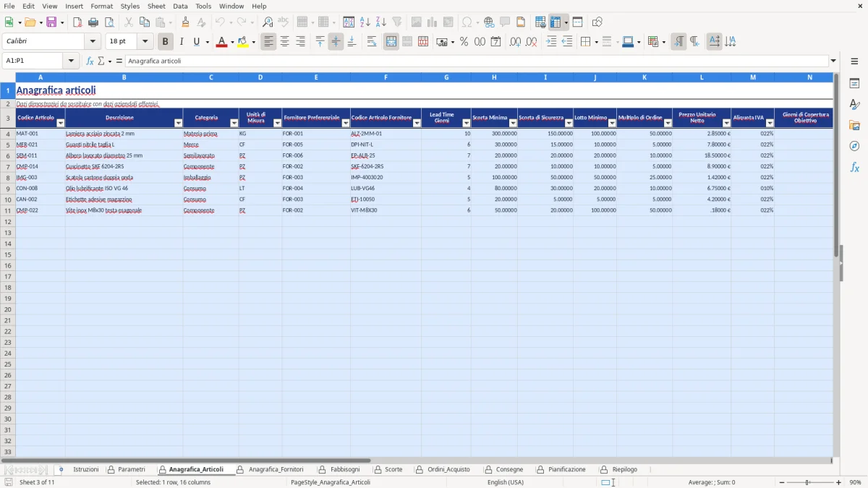868x488 pixels.
Task: Open the Draw Functions shapes icon
Action: coord(597,22)
